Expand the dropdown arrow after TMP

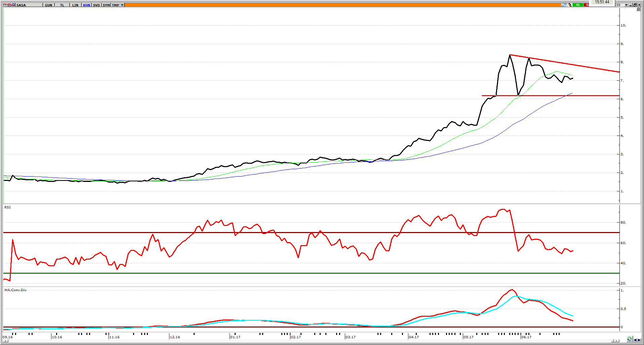(x=122, y=5)
